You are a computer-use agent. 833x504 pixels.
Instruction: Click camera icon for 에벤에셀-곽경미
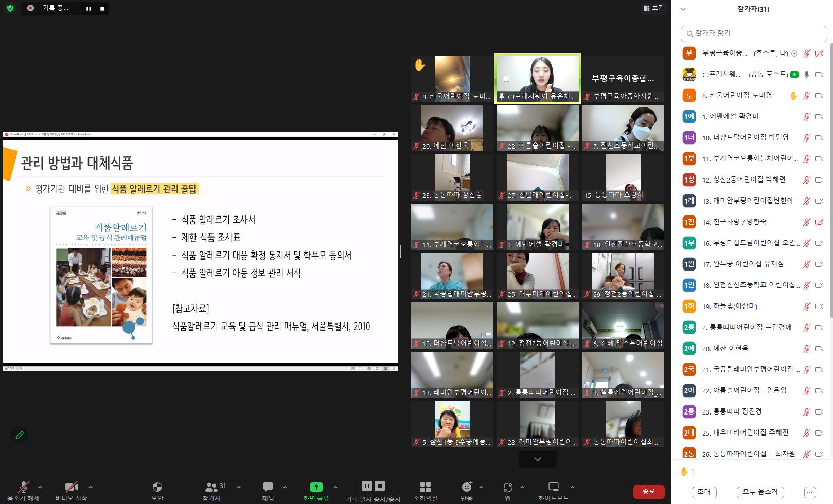[819, 117]
